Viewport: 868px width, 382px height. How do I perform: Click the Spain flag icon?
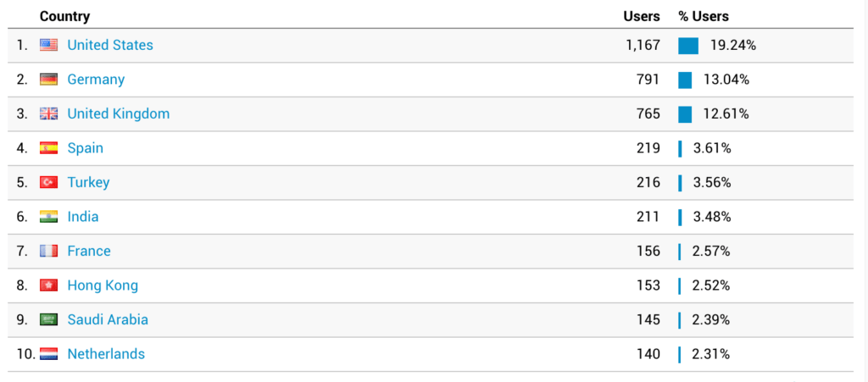tap(48, 148)
